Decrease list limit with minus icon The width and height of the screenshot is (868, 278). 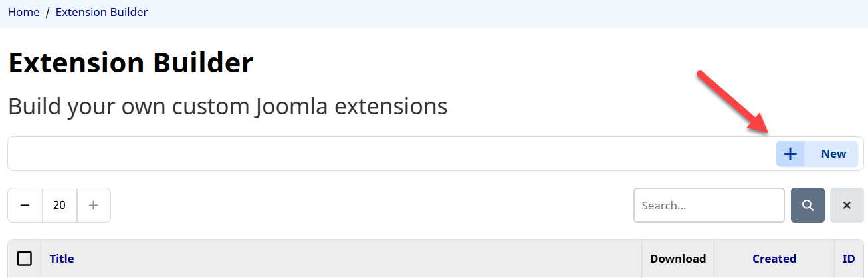click(x=25, y=206)
